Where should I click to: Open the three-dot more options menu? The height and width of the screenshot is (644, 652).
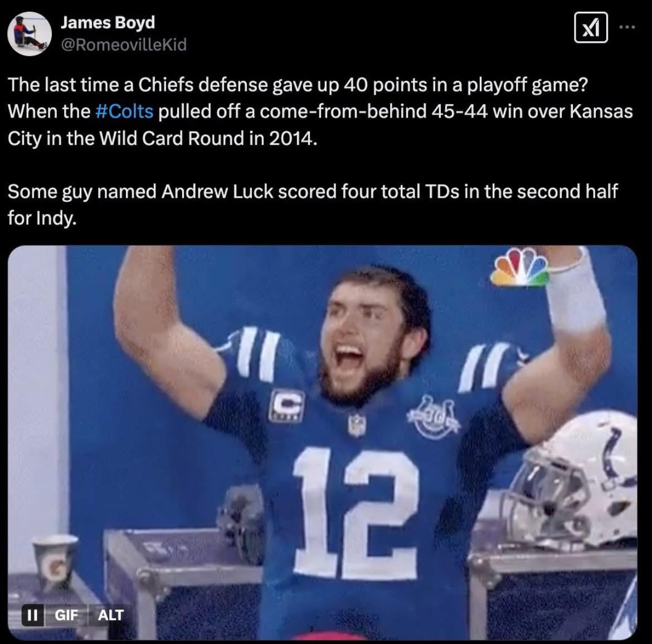(627, 27)
